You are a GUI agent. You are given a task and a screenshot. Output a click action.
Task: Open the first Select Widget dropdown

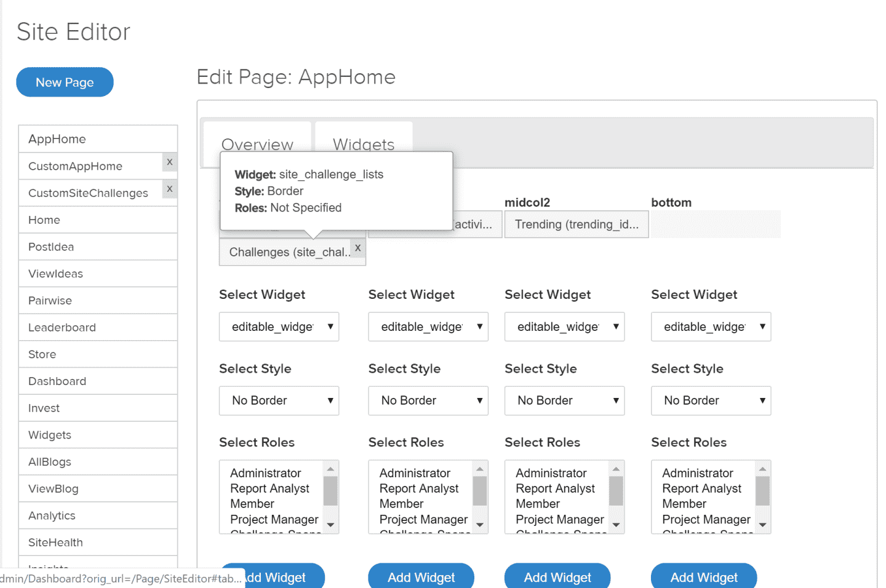pyautogui.click(x=279, y=327)
